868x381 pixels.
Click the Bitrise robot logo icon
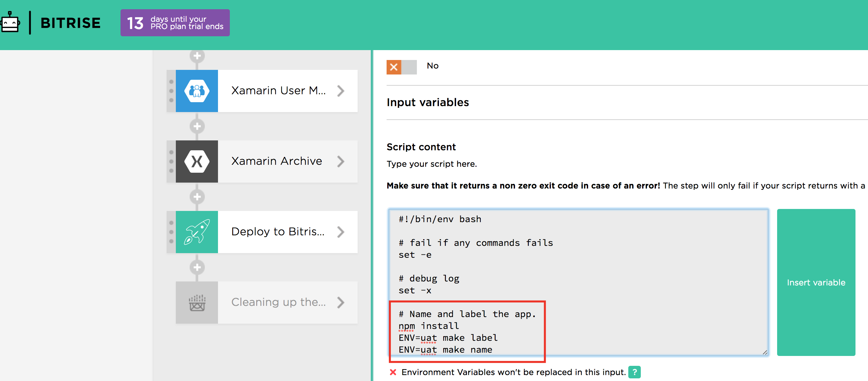pyautogui.click(x=10, y=22)
